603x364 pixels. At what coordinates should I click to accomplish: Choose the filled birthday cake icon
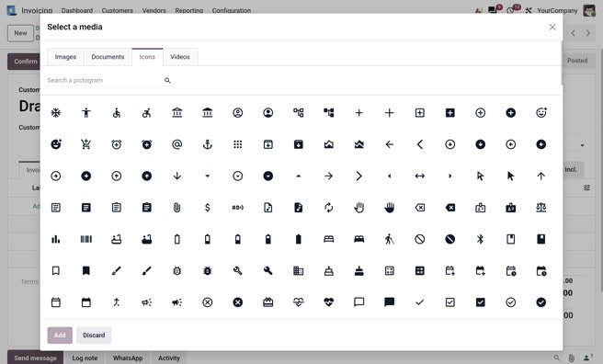pyautogui.click(x=358, y=270)
